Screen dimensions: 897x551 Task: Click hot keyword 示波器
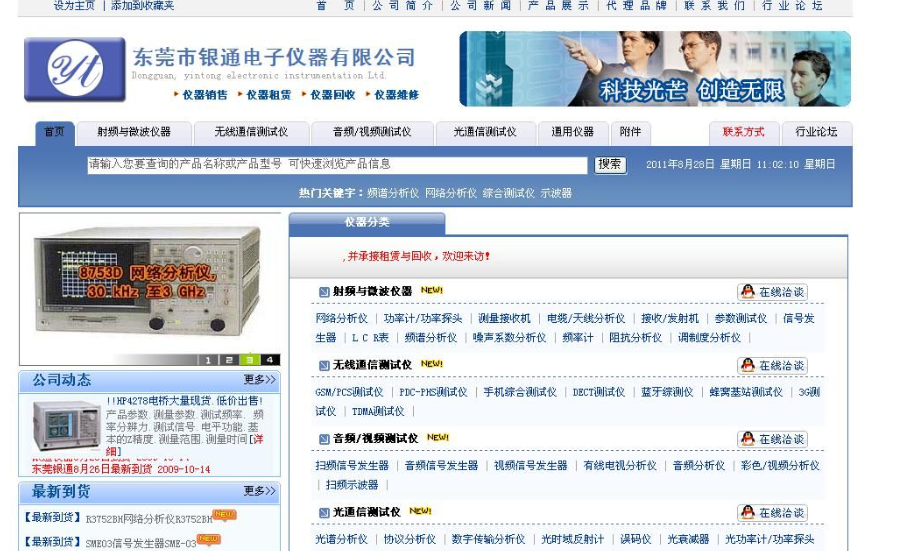(x=556, y=193)
